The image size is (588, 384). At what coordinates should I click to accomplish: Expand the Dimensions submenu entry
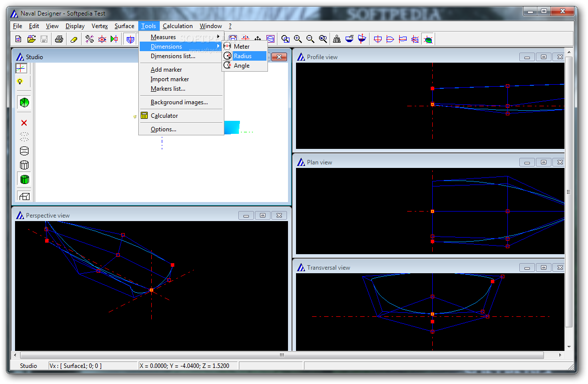pyautogui.click(x=181, y=47)
